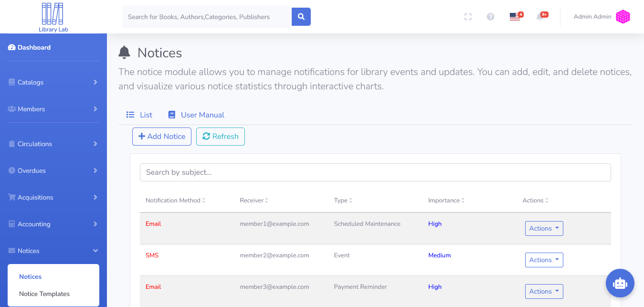Click the Refresh button

[220, 137]
